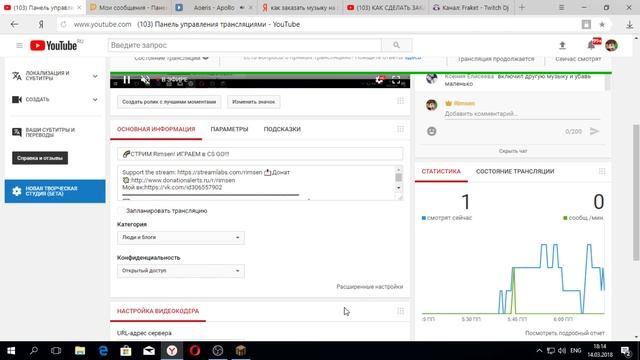This screenshot has height=360, width=640.
Task: Open the YouTube hamburger guide menu
Action: point(19,45)
